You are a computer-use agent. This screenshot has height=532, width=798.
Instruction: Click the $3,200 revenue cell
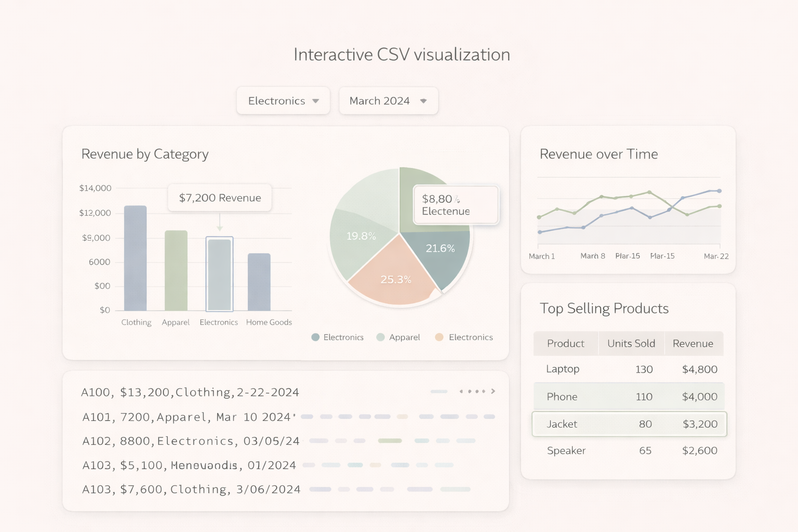700,424
